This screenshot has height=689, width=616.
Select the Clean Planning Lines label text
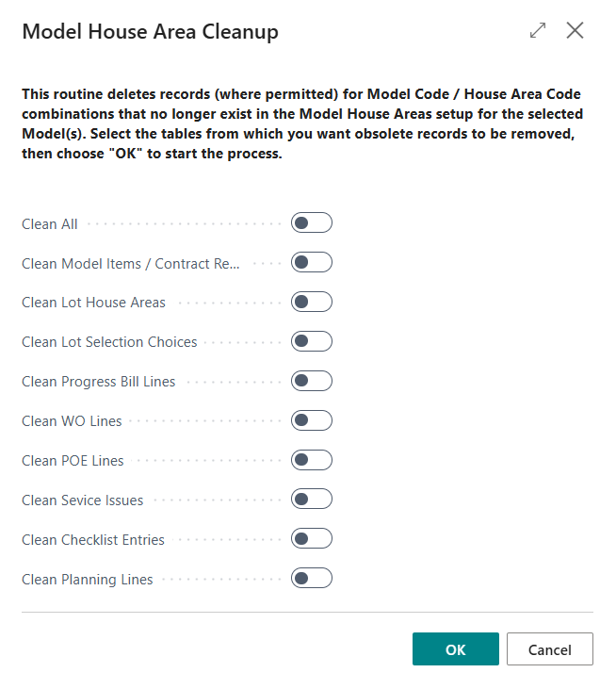click(x=88, y=580)
